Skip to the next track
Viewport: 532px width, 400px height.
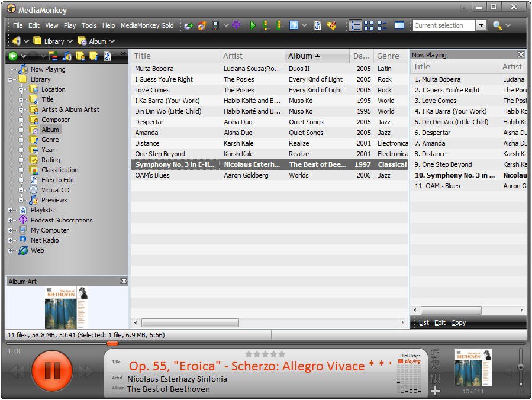pyautogui.click(x=86, y=372)
